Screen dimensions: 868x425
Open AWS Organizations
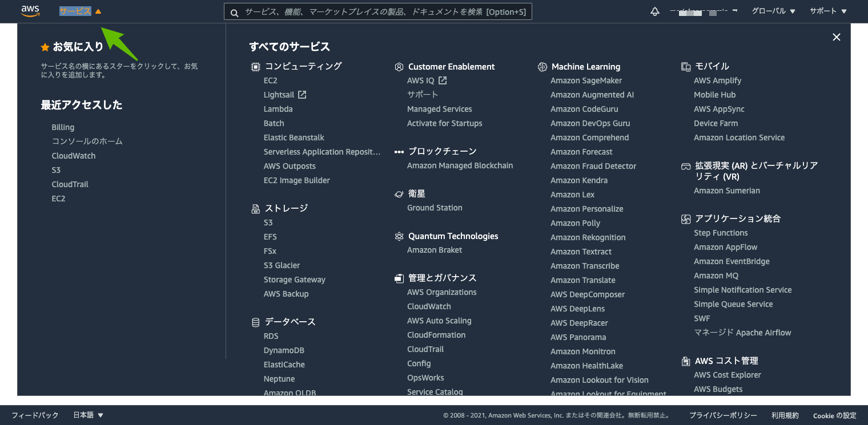click(x=442, y=292)
